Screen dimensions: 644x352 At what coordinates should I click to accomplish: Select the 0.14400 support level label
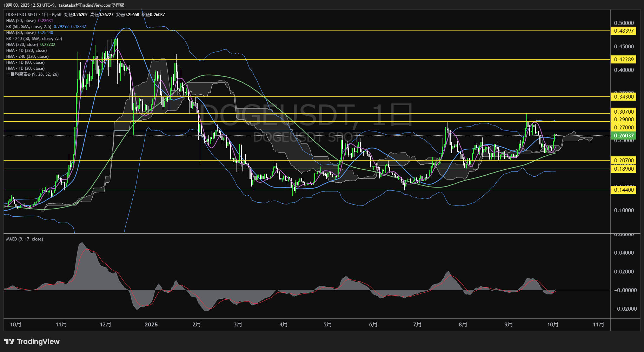pyautogui.click(x=624, y=190)
